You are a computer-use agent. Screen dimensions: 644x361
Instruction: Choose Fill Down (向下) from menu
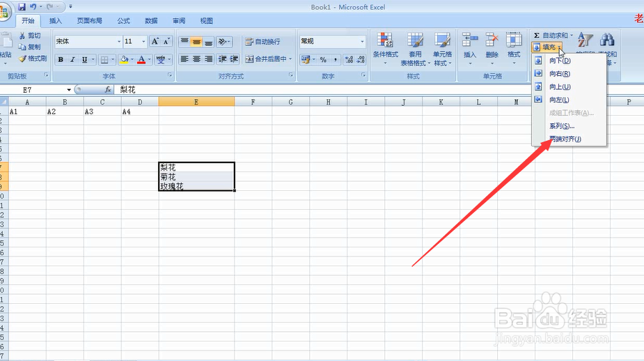[x=569, y=61]
